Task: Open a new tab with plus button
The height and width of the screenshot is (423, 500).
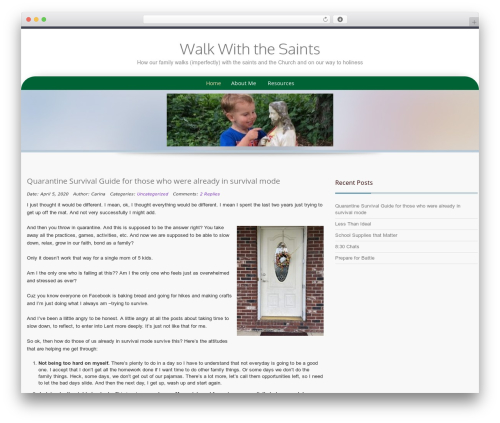Action: [474, 22]
